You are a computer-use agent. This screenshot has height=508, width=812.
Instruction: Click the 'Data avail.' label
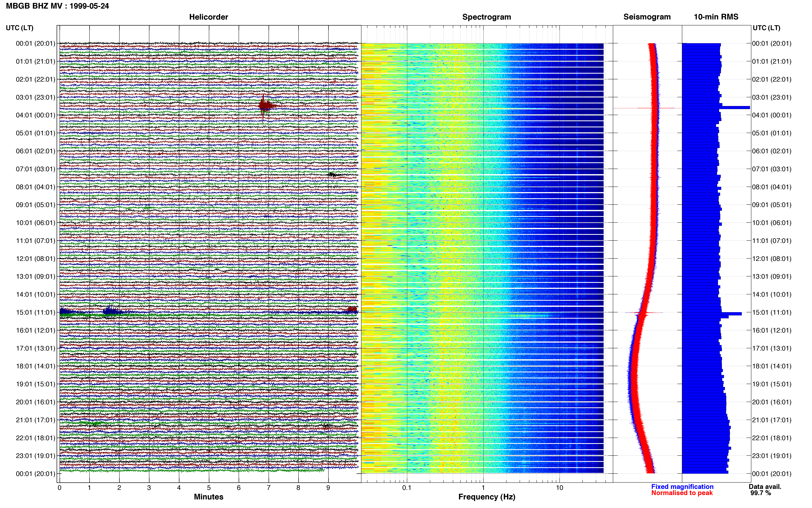coord(765,486)
